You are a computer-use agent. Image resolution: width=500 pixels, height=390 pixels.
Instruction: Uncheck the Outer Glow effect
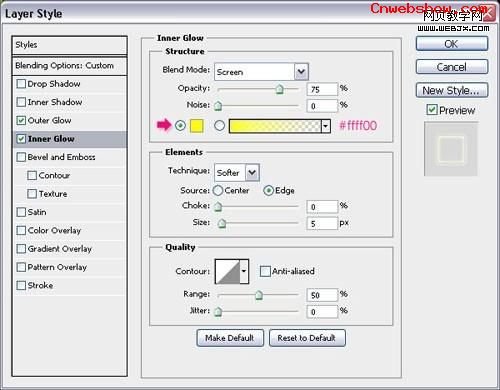coord(21,120)
